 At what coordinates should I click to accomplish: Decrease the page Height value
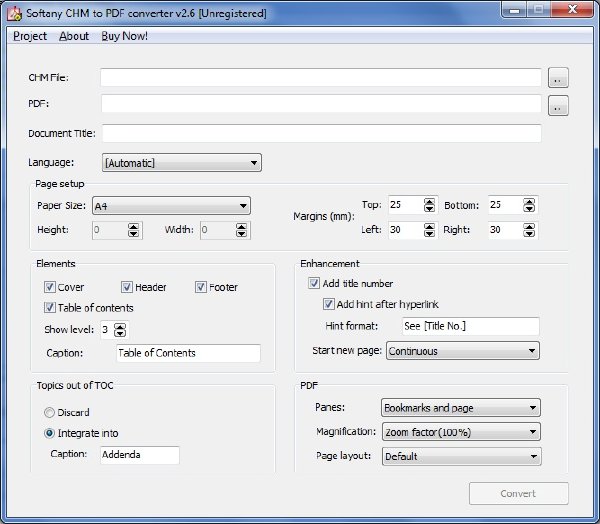tap(133, 233)
